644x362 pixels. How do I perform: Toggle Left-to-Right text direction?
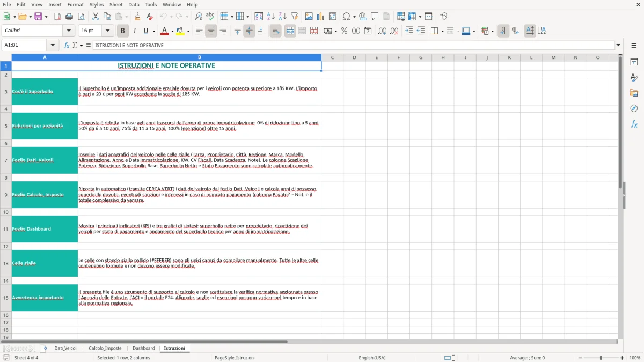(x=503, y=31)
